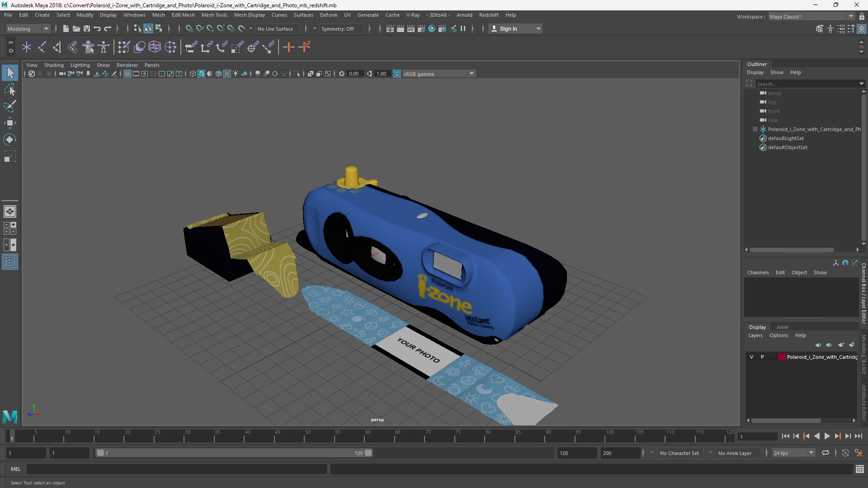Viewport: 868px width, 488px height.
Task: Go to end of playback range
Action: [859, 436]
